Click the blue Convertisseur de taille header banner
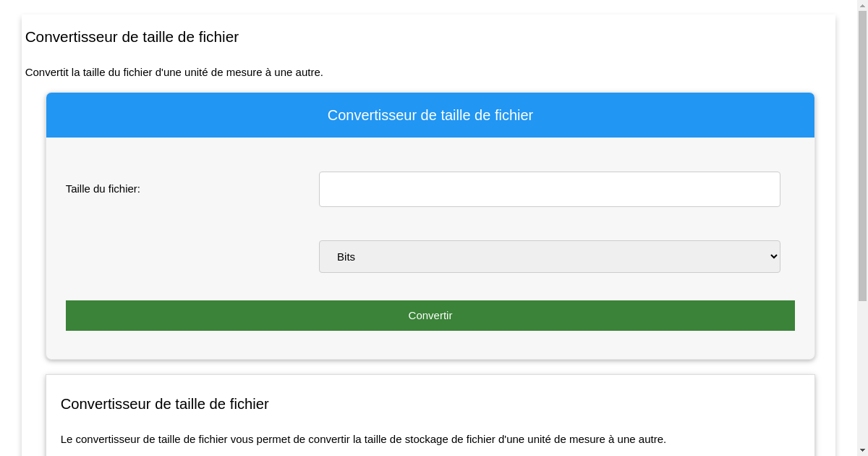This screenshot has height=456, width=868. tap(430, 115)
